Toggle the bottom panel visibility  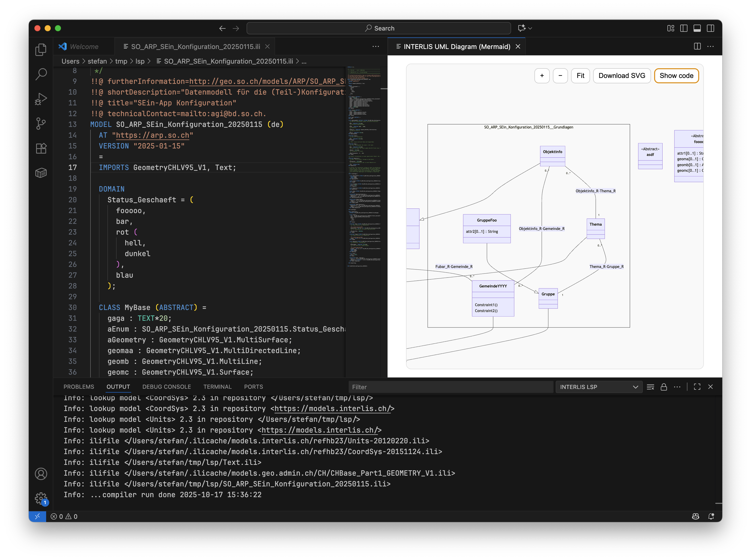pyautogui.click(x=697, y=28)
